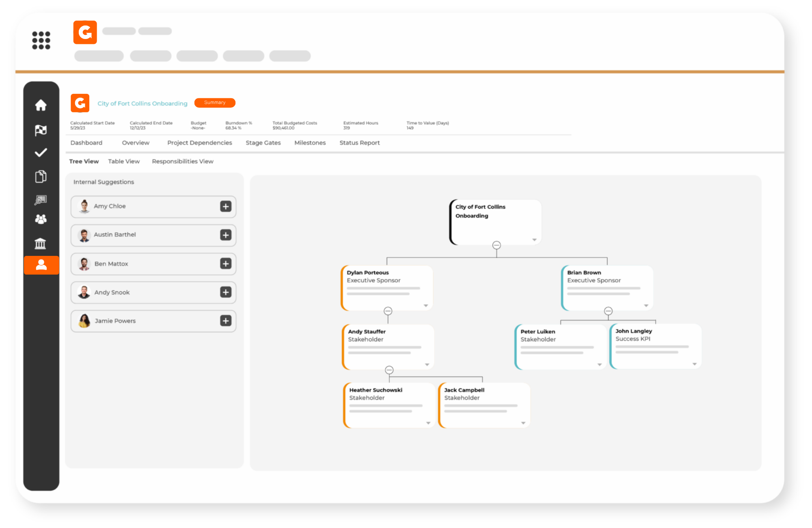Select Amy Chloe suggestion row
The image size is (812, 528).
pyautogui.click(x=153, y=206)
